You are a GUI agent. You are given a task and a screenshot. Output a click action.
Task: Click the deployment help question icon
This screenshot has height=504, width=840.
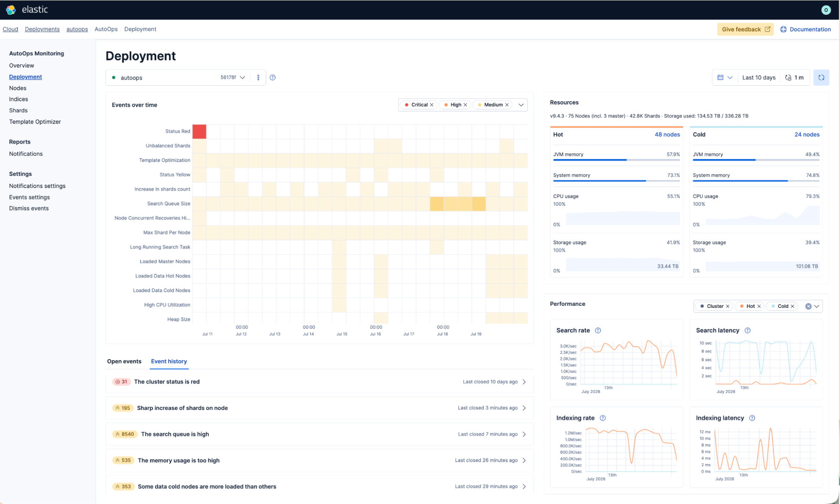273,78
